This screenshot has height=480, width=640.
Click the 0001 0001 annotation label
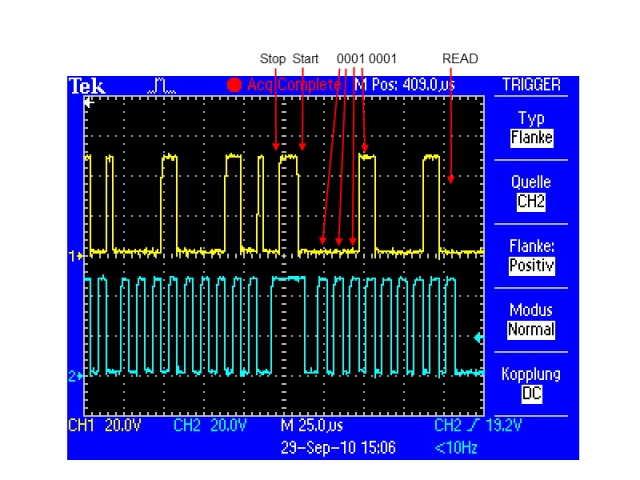point(367,59)
